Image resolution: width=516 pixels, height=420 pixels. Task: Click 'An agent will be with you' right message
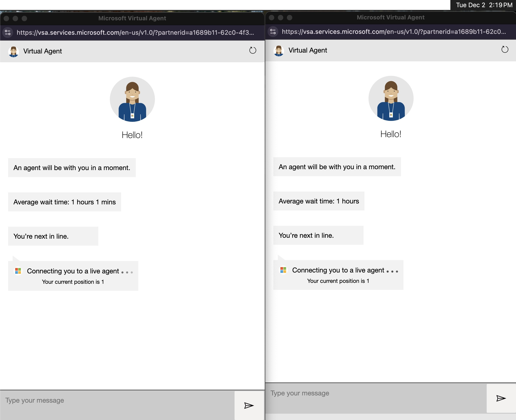(337, 167)
